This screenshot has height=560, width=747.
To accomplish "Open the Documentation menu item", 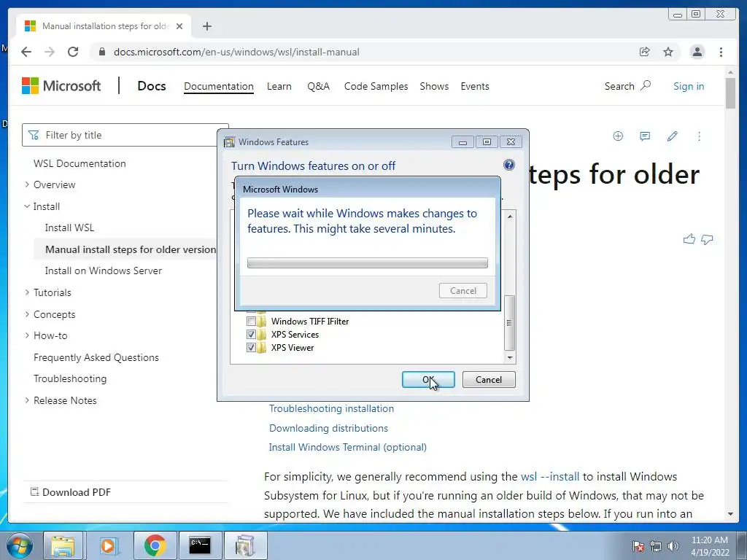I will [x=219, y=86].
